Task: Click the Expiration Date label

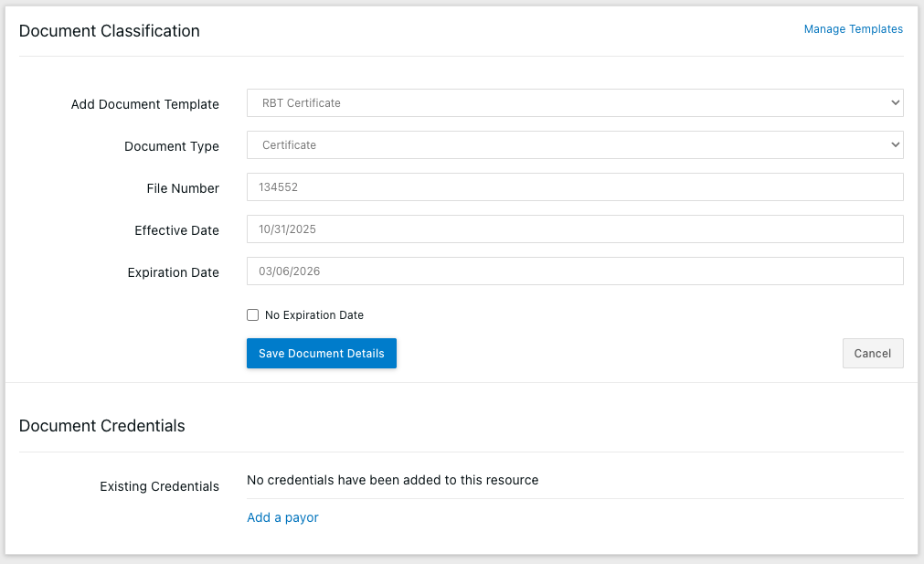Action: (x=174, y=272)
